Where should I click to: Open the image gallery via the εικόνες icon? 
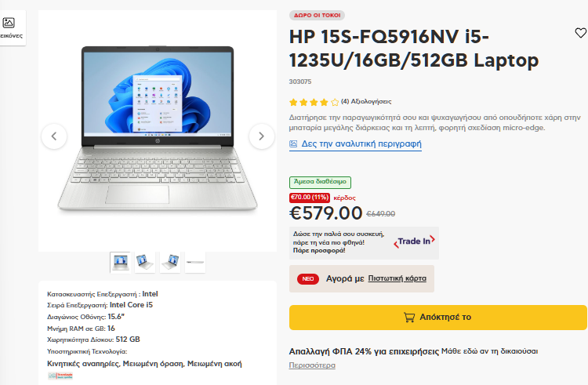tap(9, 23)
